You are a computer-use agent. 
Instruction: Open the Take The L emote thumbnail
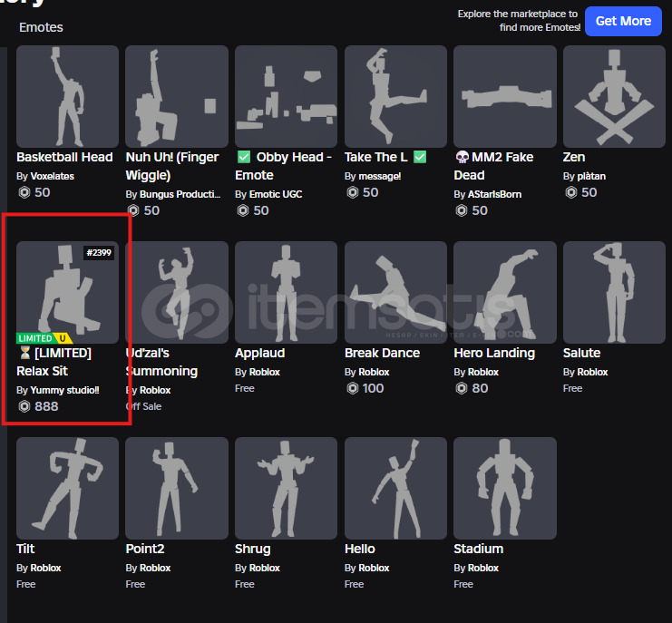(x=395, y=96)
